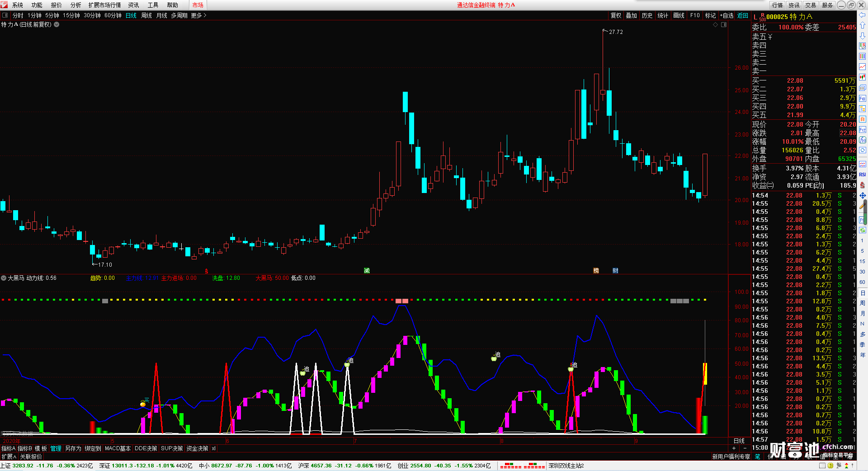Select the 周 period in right strip

pyautogui.click(x=863, y=303)
